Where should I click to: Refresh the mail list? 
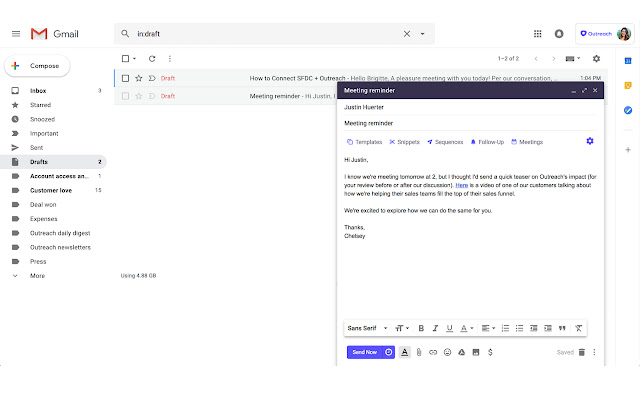click(x=152, y=59)
